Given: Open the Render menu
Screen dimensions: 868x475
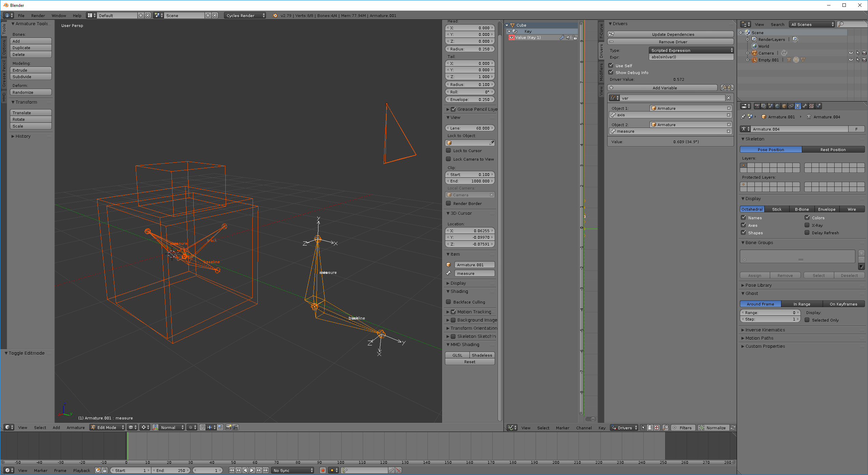Looking at the screenshot, I should pyautogui.click(x=38, y=15).
